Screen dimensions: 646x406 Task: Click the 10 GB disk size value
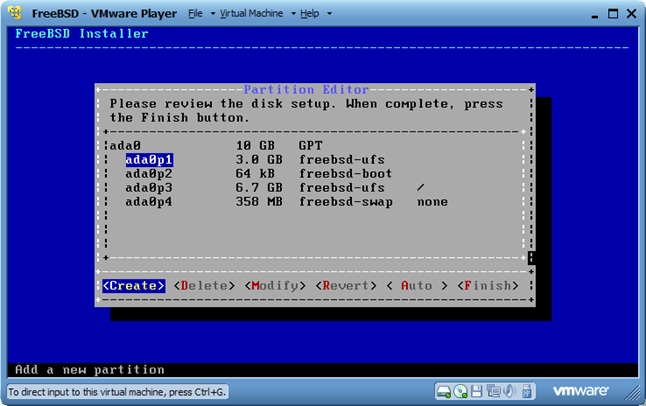point(255,146)
